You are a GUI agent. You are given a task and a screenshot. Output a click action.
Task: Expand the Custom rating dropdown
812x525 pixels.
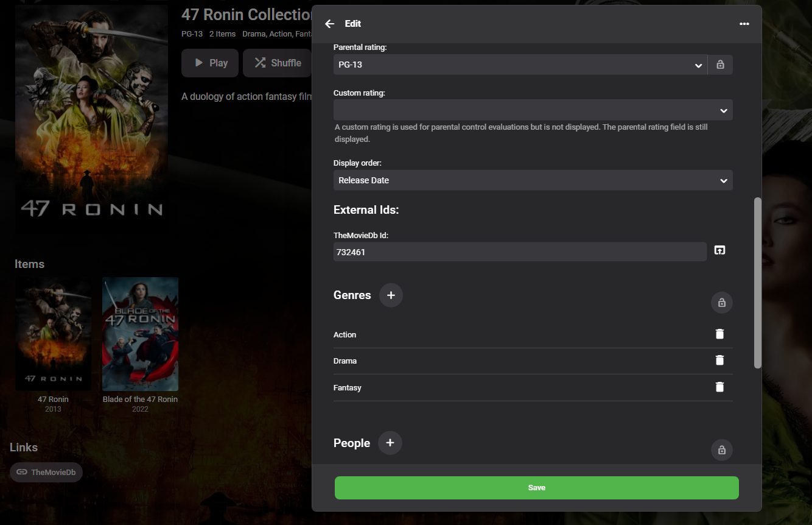point(533,110)
